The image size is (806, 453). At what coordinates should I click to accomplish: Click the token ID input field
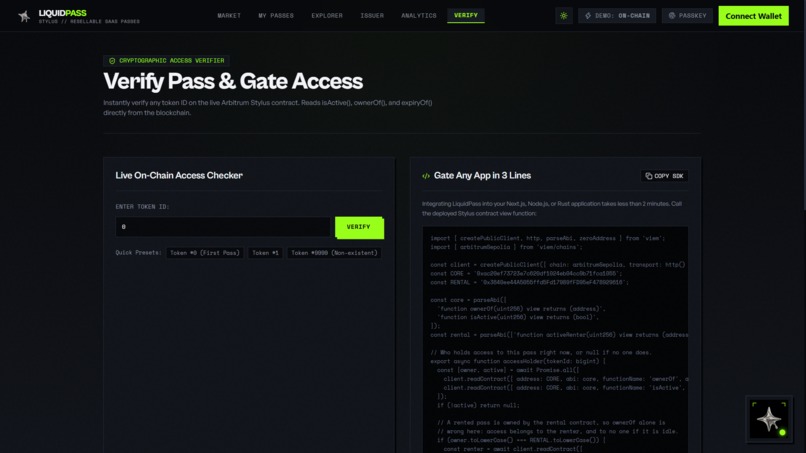223,227
